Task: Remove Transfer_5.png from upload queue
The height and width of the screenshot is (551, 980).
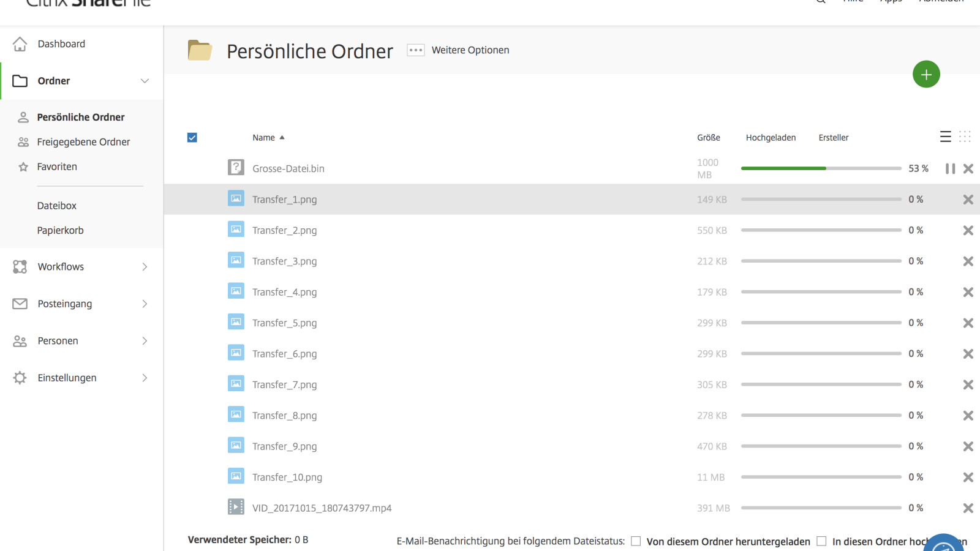Action: (x=968, y=323)
